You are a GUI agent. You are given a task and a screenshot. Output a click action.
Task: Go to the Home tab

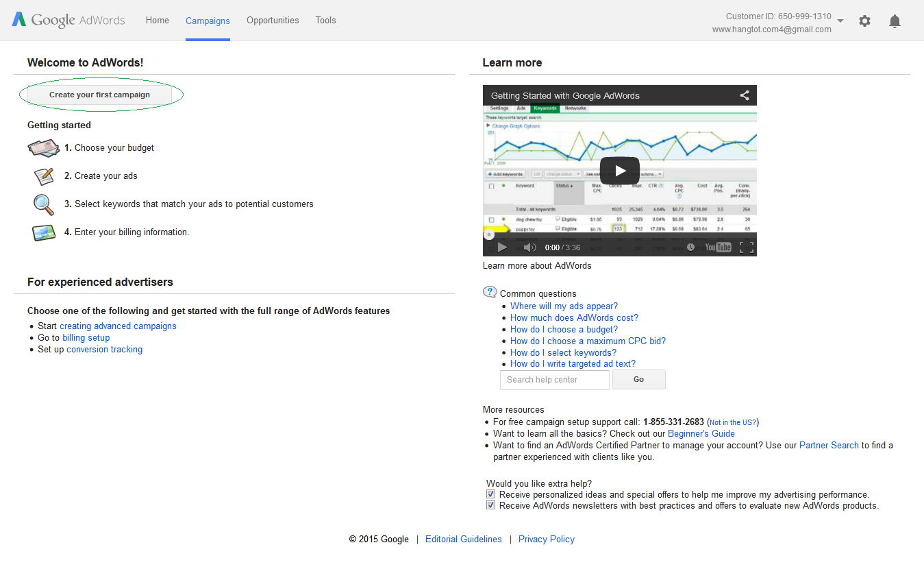click(158, 20)
